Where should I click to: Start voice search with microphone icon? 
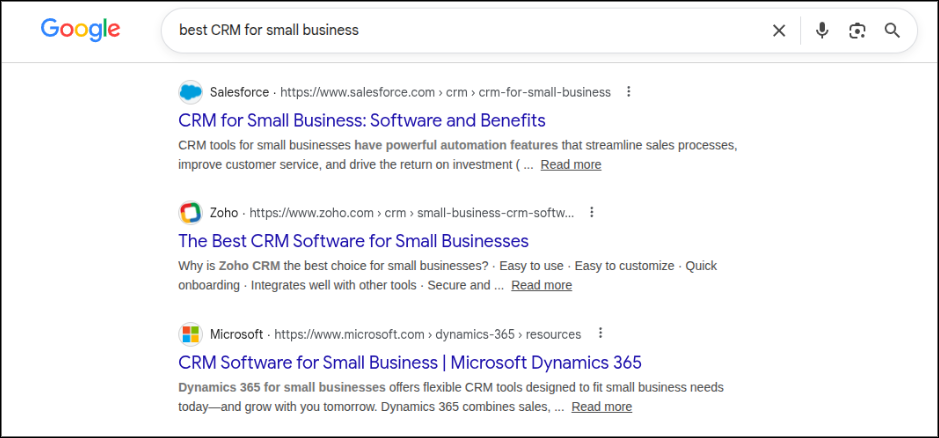(x=822, y=31)
